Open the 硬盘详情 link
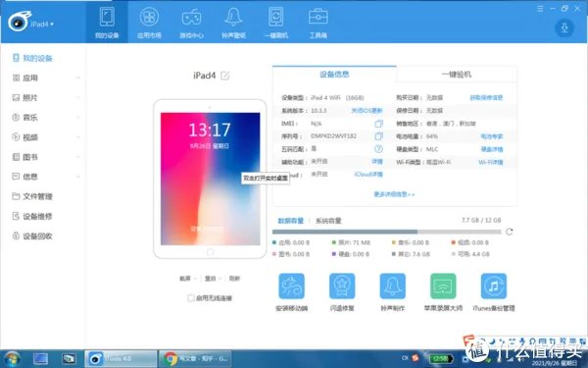The width and height of the screenshot is (588, 368). [x=492, y=149]
